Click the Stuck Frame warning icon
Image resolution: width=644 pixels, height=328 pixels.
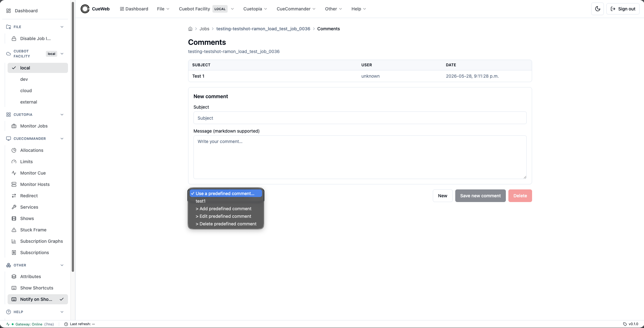[x=14, y=230]
